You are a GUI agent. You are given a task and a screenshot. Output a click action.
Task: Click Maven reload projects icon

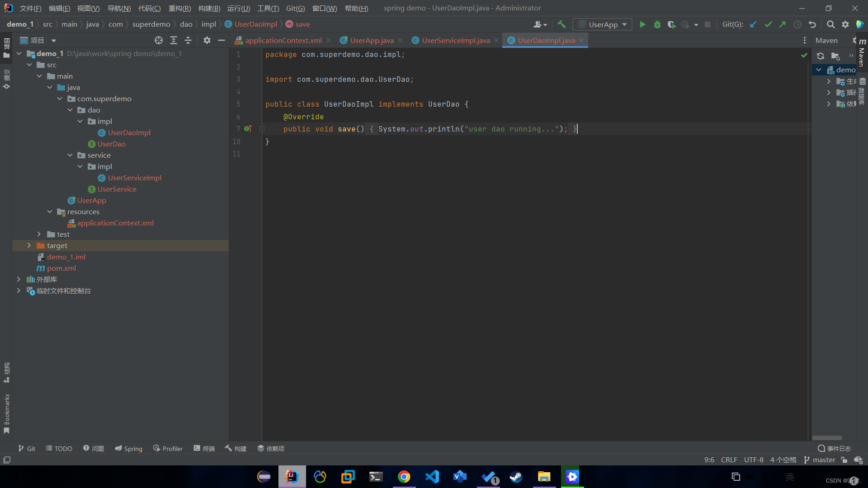pyautogui.click(x=821, y=56)
